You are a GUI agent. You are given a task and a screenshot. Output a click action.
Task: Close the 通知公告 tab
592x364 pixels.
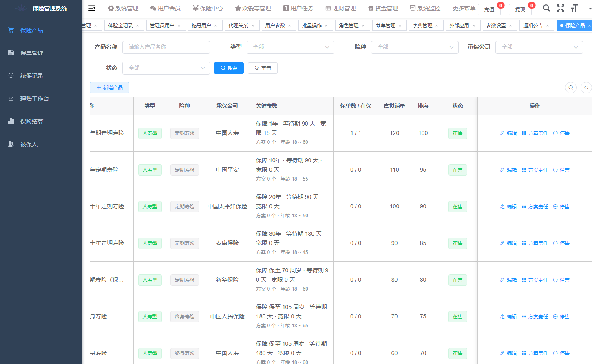(x=548, y=26)
